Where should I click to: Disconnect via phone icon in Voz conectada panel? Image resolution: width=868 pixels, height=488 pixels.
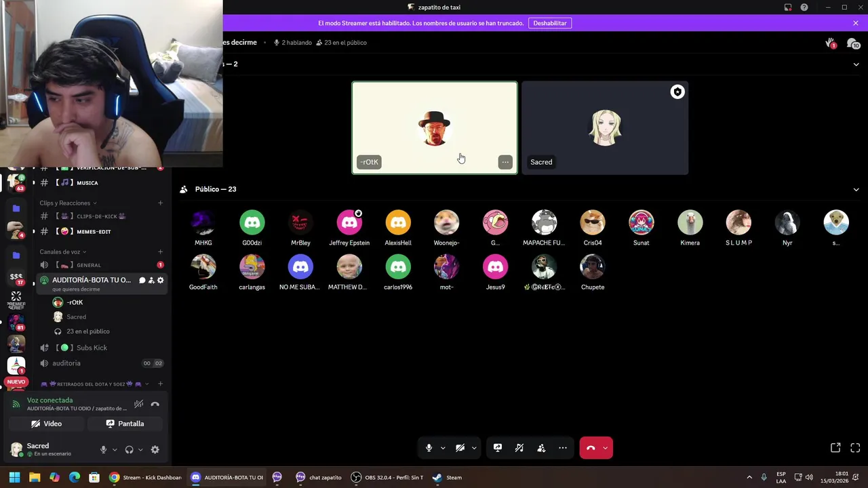(x=155, y=404)
